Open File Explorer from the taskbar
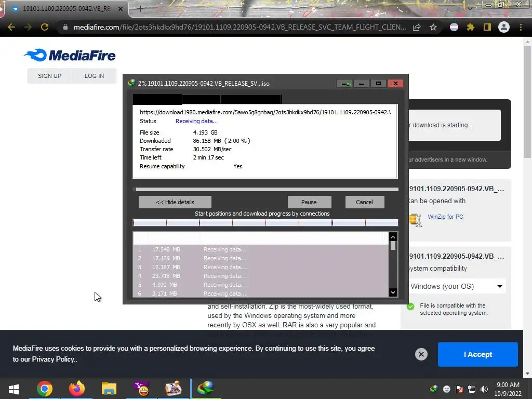Image resolution: width=532 pixels, height=399 pixels. pyautogui.click(x=109, y=389)
